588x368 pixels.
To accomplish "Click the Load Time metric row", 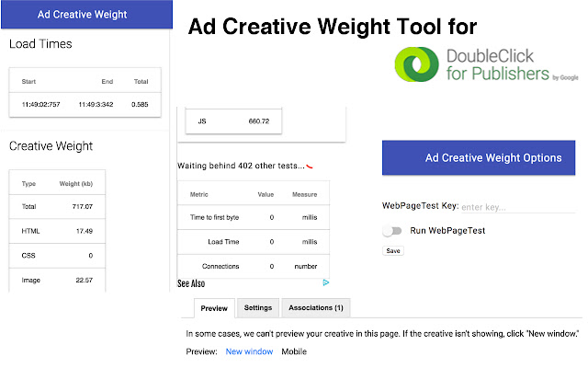I will click(254, 242).
